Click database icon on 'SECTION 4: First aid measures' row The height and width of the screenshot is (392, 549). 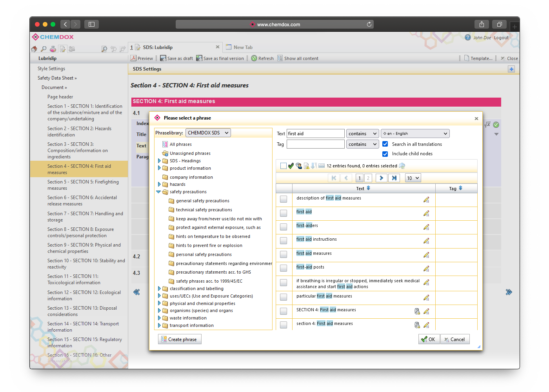click(417, 311)
